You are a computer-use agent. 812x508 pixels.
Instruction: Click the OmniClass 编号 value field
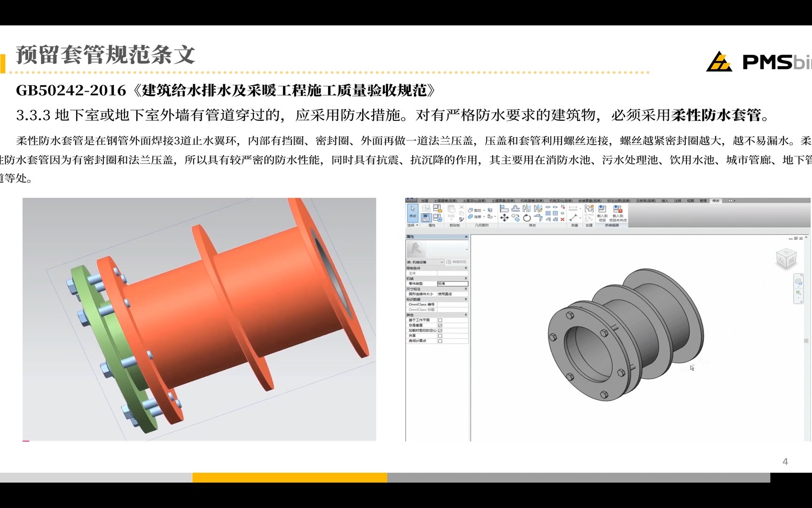(x=453, y=304)
